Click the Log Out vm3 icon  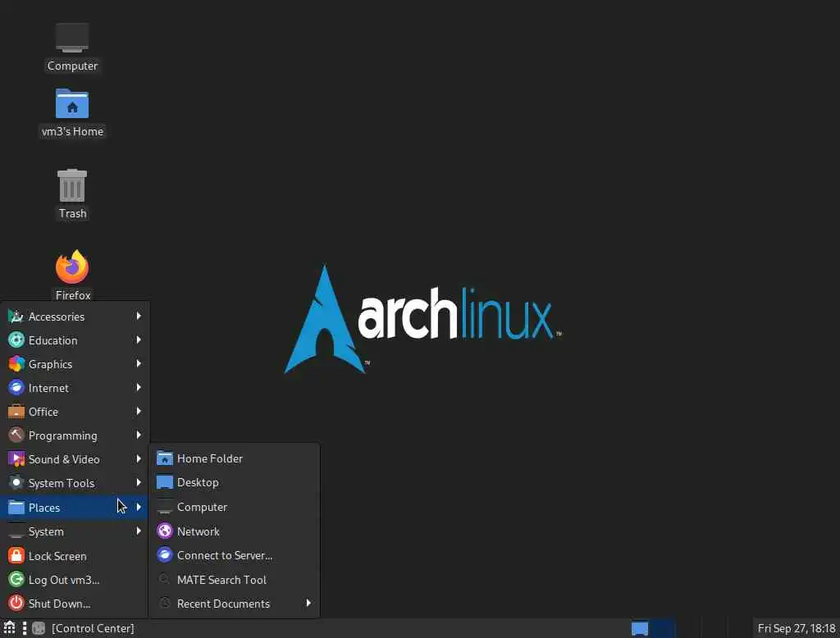coord(16,580)
